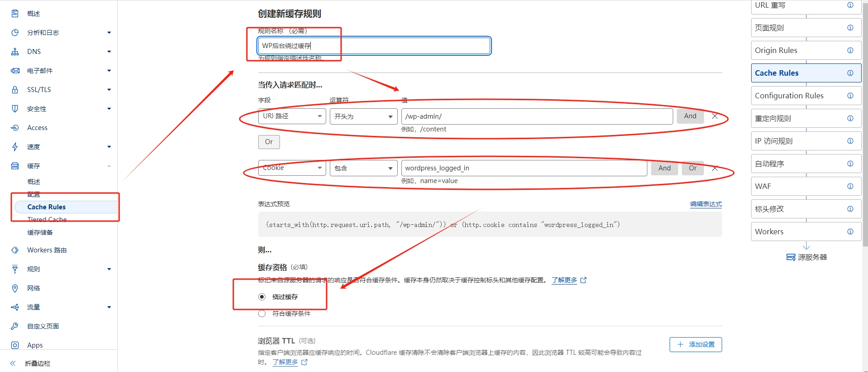
Task: Click the SSL/TLS lock icon
Action: point(15,90)
